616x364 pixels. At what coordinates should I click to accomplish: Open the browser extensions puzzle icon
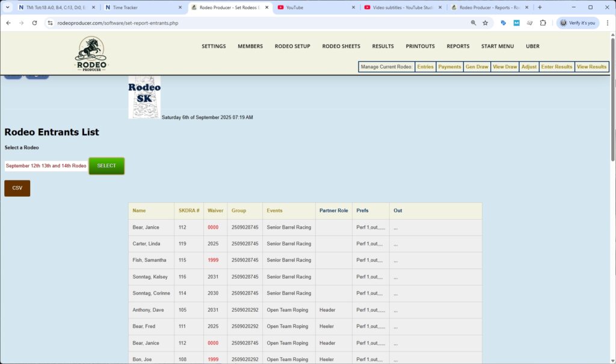(543, 23)
